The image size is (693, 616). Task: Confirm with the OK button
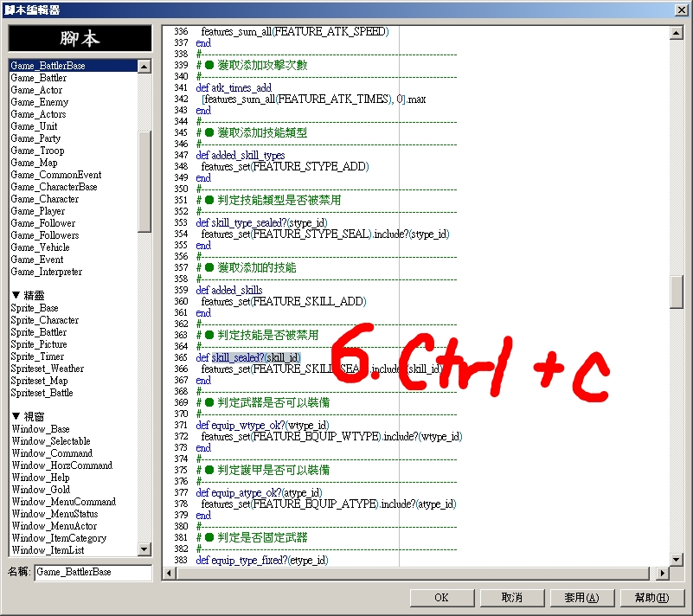coord(441,598)
